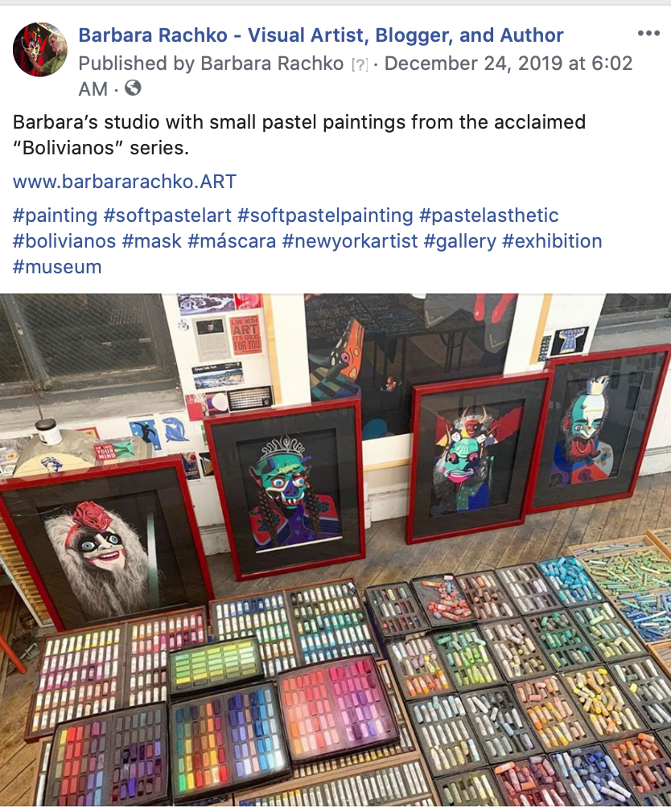
Task: Open the #mask hashtag
Action: pyautogui.click(x=152, y=241)
